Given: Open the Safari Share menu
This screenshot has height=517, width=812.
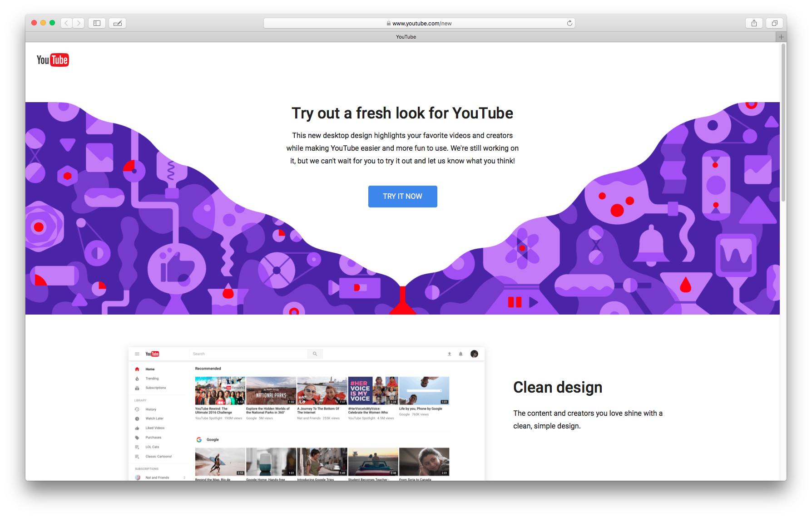Looking at the screenshot, I should (x=754, y=23).
